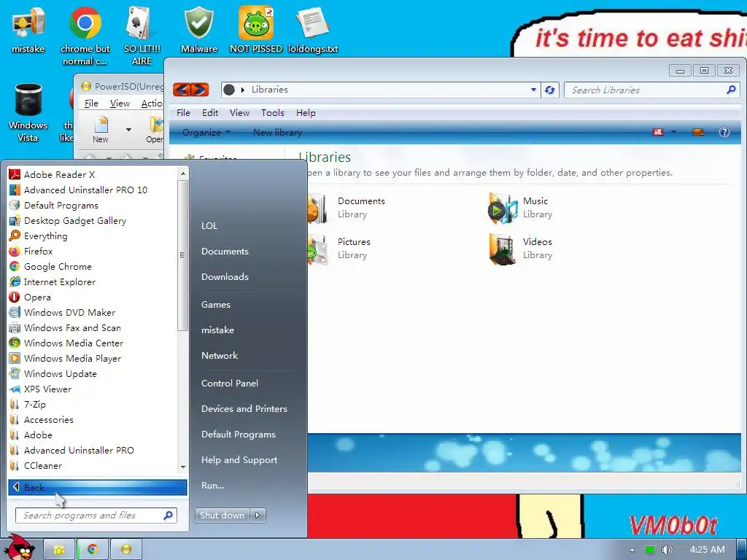747x560 pixels.
Task: Click the forward arrow in Libraries window
Action: click(x=200, y=90)
